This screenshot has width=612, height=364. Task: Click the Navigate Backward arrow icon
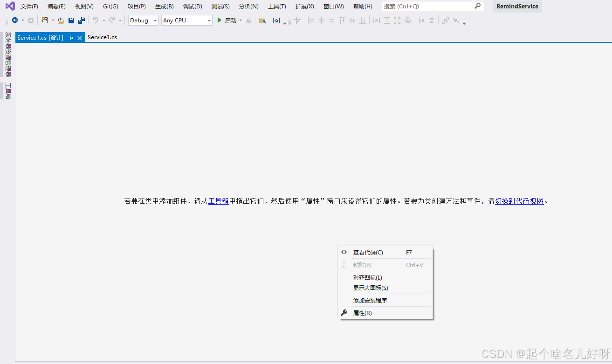click(15, 21)
